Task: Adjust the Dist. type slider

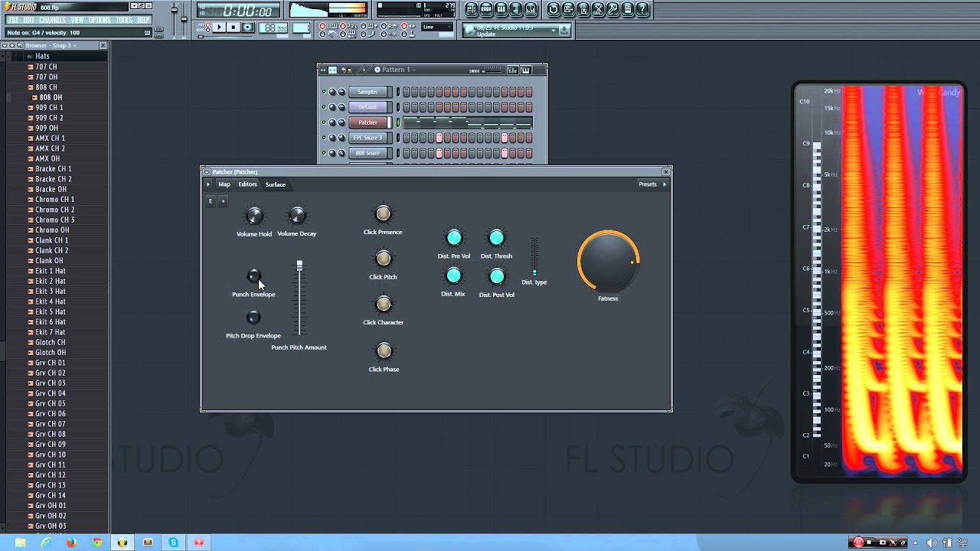Action: [x=534, y=257]
